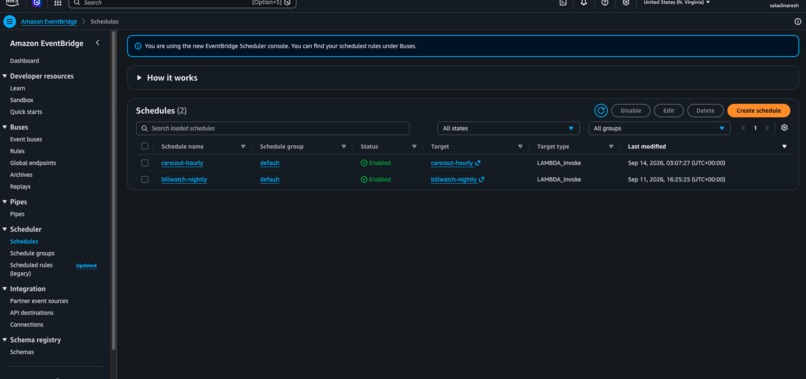Viewport: 806px width, 379px height.
Task: Click the Delete button
Action: 705,111
